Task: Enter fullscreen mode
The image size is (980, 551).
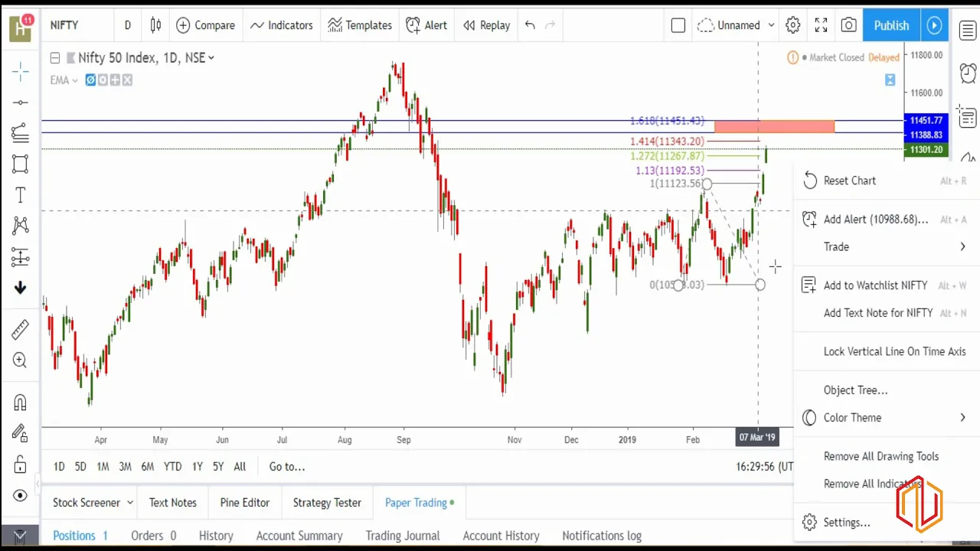Action: pyautogui.click(x=821, y=25)
